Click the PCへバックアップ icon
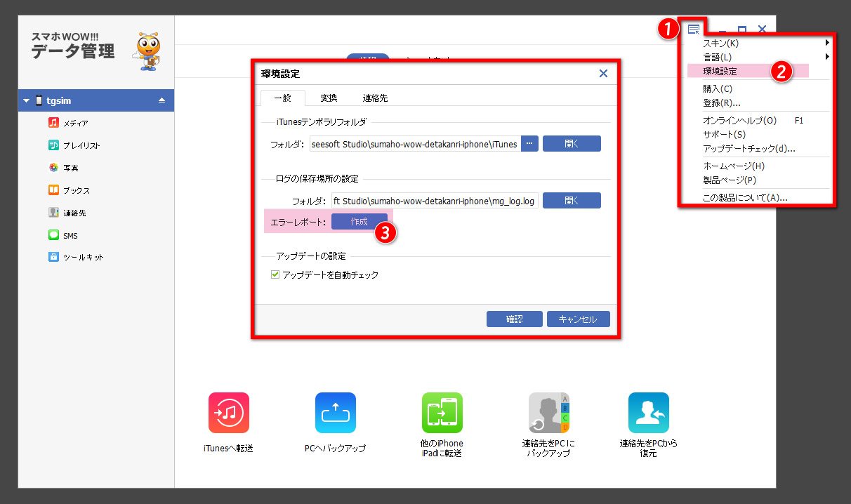The image size is (851, 504). point(335,413)
